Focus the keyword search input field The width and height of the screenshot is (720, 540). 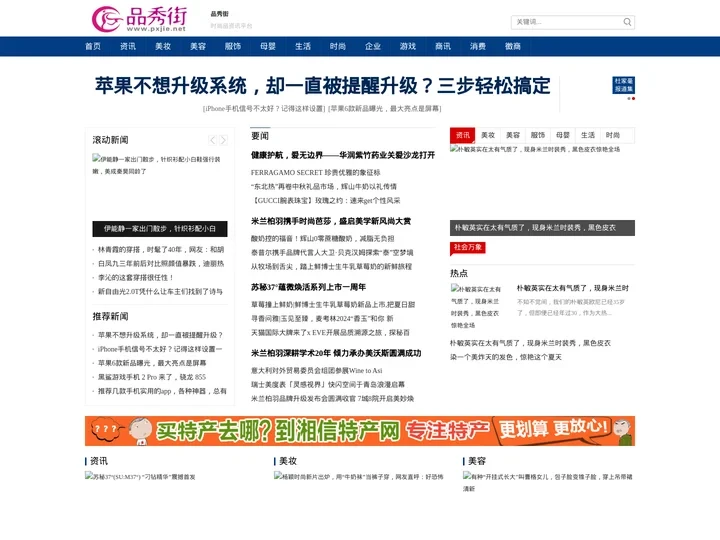tap(567, 22)
